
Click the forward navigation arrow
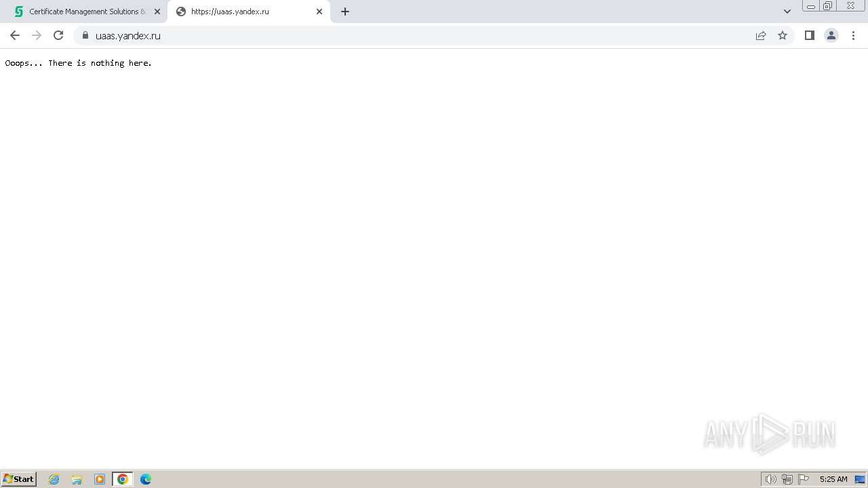37,35
